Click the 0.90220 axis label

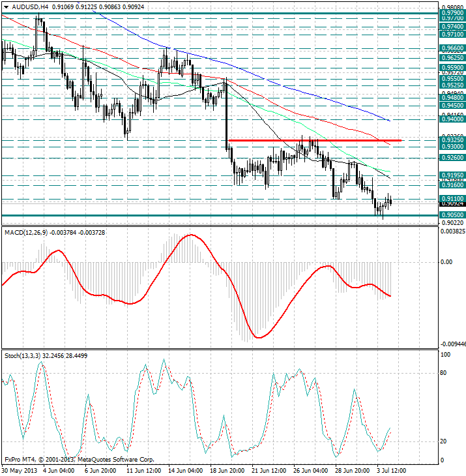452,222
